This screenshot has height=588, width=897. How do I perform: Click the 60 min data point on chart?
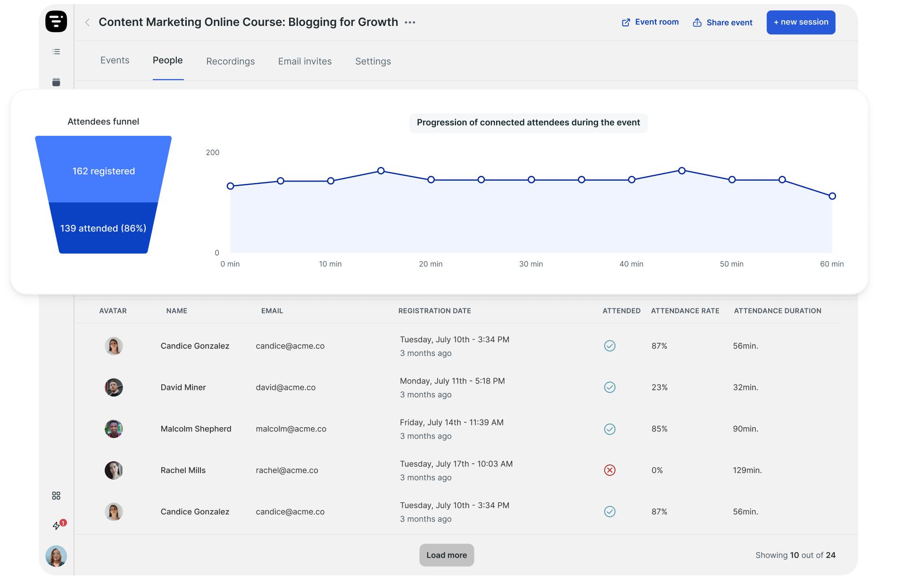point(832,196)
